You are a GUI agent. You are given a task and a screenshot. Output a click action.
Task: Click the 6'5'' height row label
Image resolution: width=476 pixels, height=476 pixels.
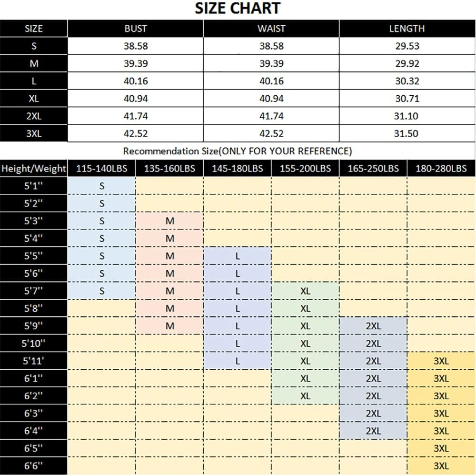(x=33, y=448)
